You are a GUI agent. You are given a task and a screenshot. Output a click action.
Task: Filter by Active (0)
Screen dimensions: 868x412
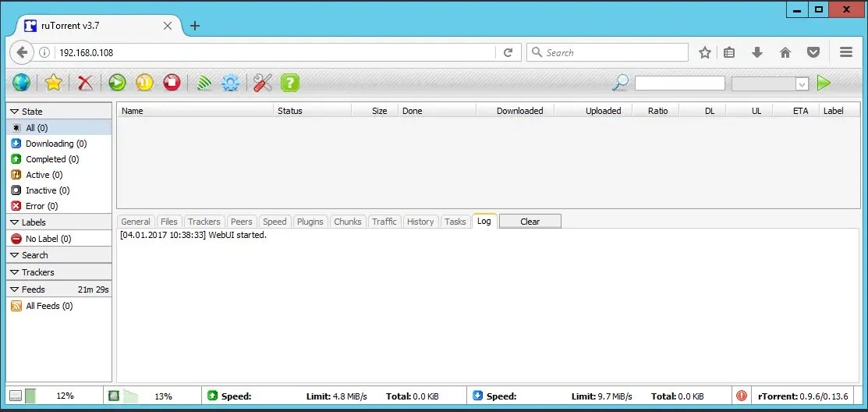[58, 175]
